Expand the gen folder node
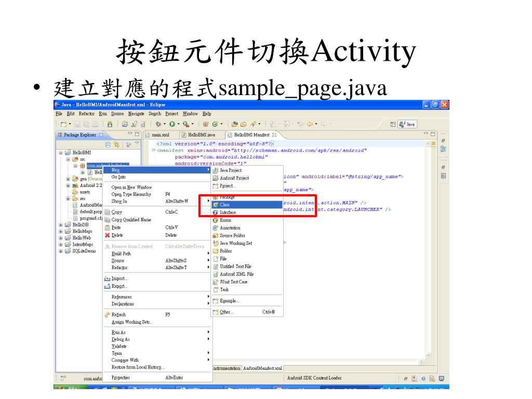This screenshot has width=532, height=399. (68, 179)
